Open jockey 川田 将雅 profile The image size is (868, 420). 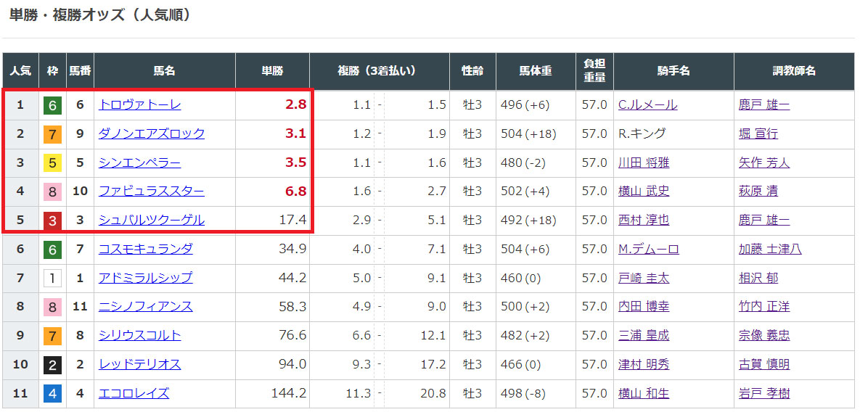pos(644,162)
